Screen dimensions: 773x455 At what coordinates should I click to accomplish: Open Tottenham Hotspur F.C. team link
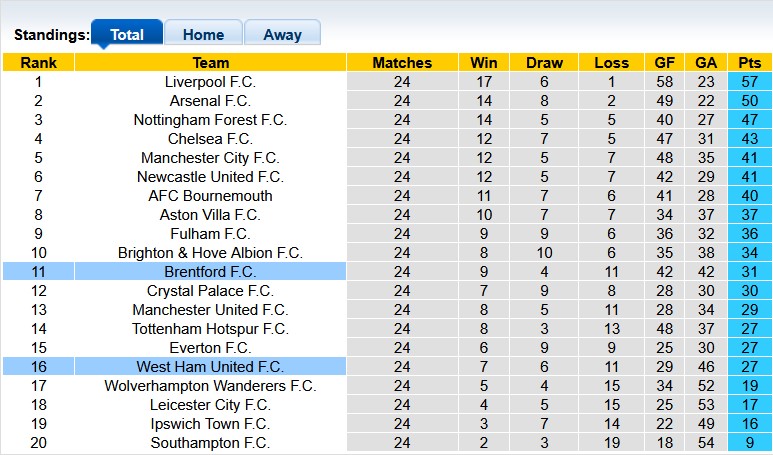tap(210, 329)
